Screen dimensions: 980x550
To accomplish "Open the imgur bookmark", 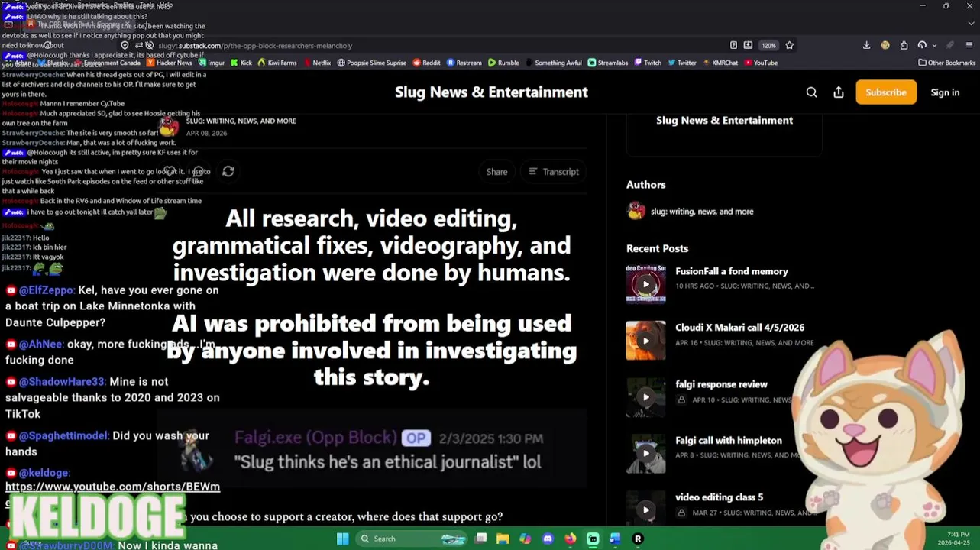I will tap(211, 63).
